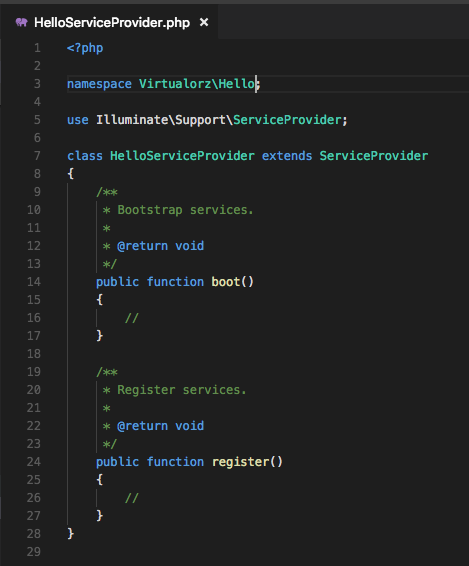Click the extends keyword on line 7

287,156
